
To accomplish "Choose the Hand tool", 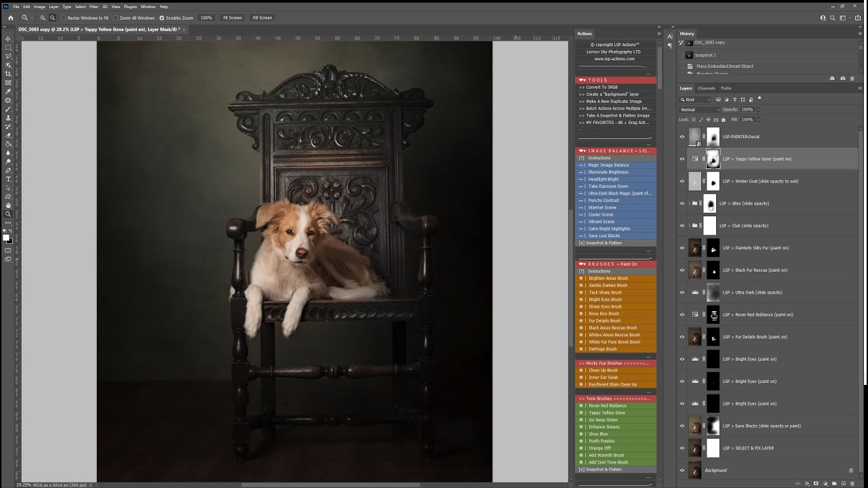I will pos(8,205).
